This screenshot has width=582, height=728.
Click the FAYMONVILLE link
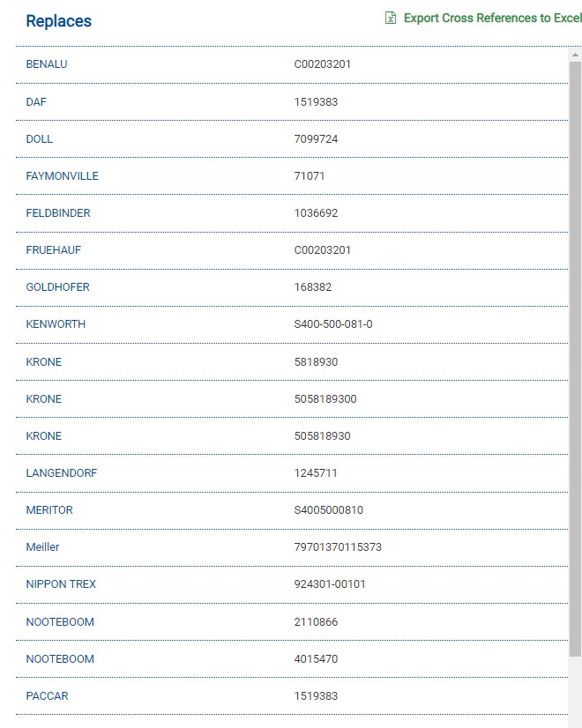click(x=63, y=176)
